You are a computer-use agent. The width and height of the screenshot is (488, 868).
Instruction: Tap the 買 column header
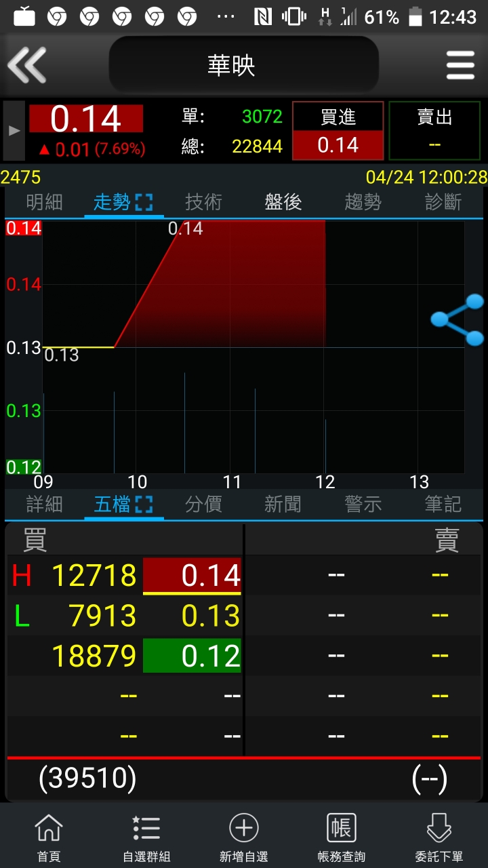pyautogui.click(x=35, y=540)
